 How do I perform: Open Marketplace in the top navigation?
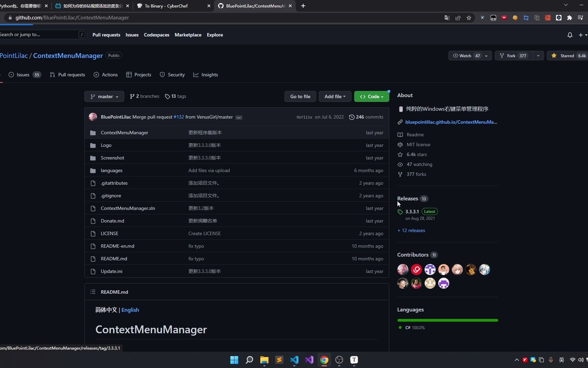(188, 35)
